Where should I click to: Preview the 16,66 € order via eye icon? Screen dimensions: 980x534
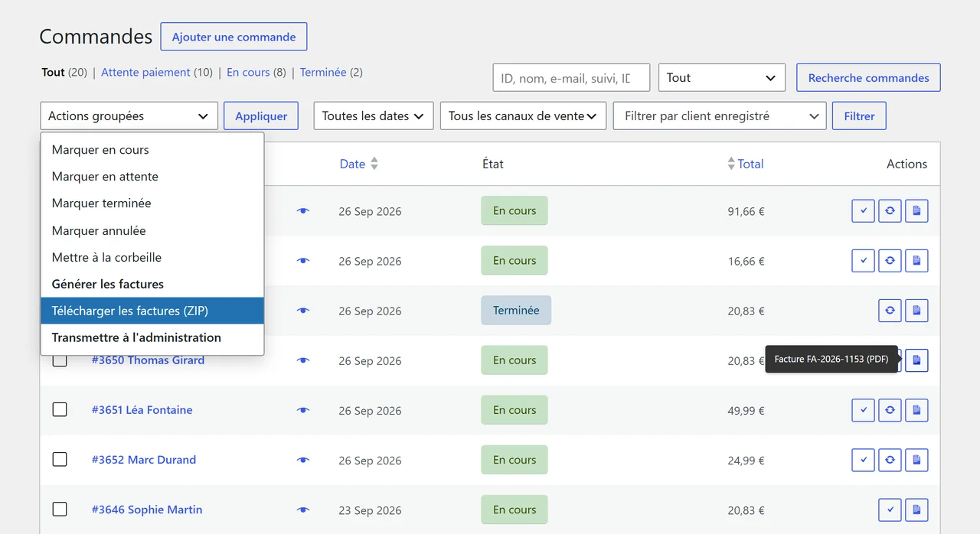pos(303,261)
